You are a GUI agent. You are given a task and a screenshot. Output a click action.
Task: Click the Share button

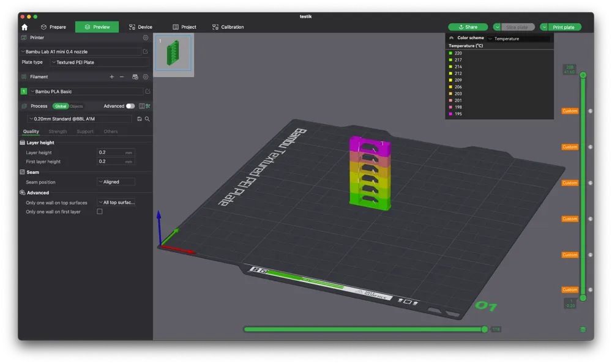468,27
